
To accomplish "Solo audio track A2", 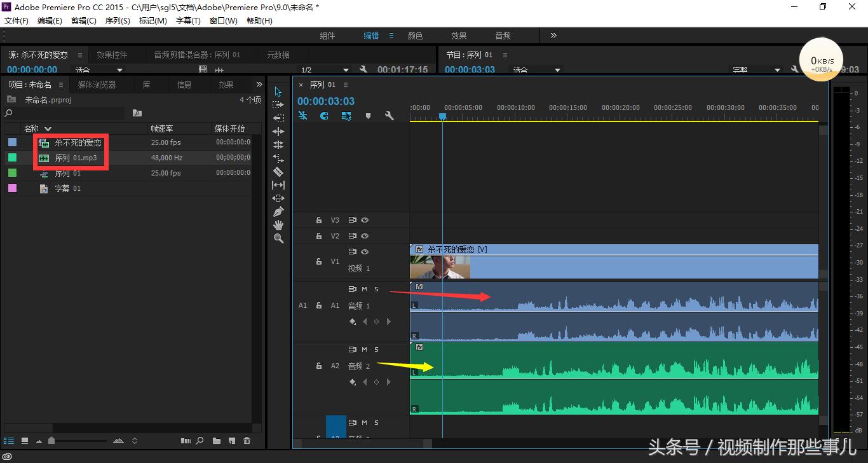I will click(x=376, y=350).
